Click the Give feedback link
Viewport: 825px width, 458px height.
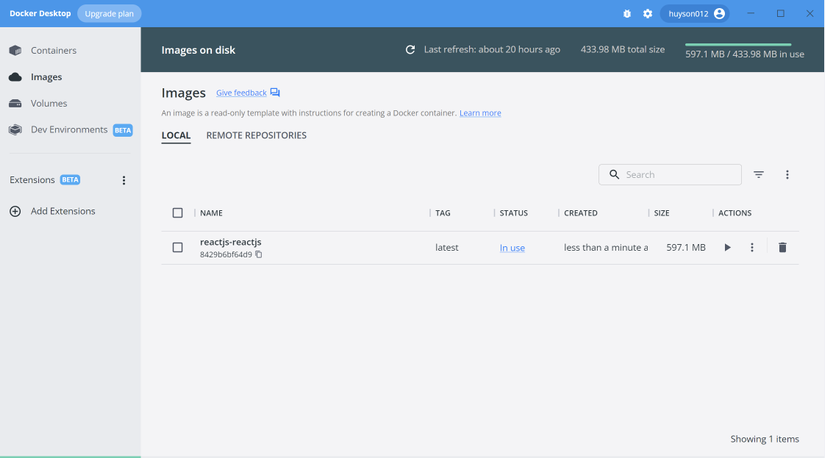[x=241, y=93]
